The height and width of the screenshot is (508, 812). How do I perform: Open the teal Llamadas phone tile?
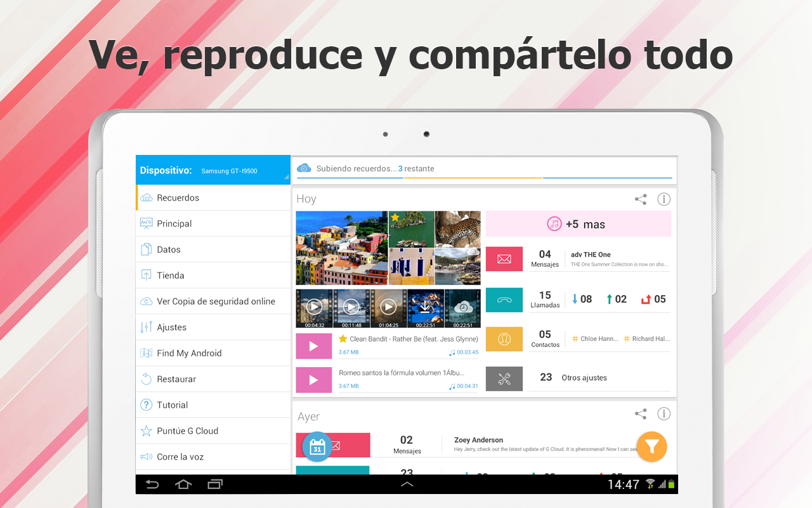(x=504, y=300)
